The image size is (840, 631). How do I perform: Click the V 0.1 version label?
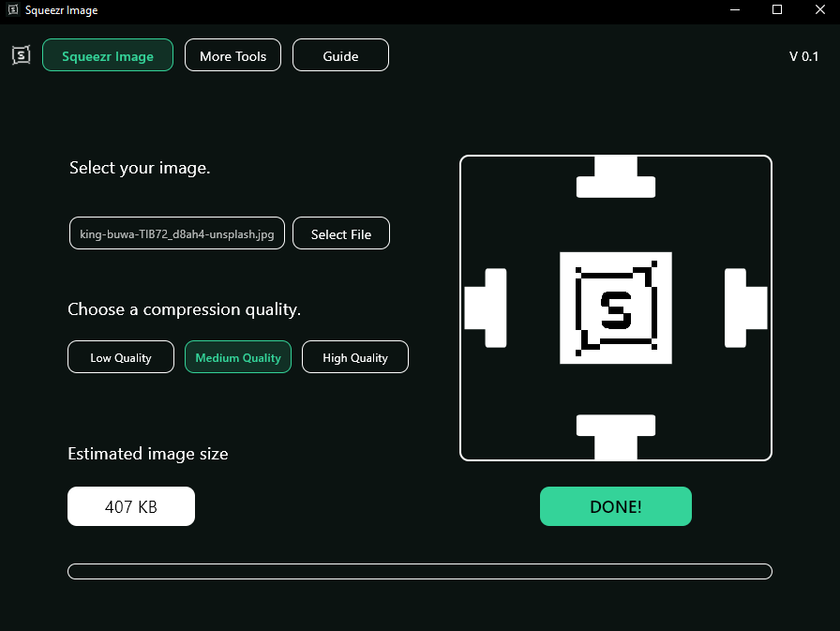[x=803, y=56]
